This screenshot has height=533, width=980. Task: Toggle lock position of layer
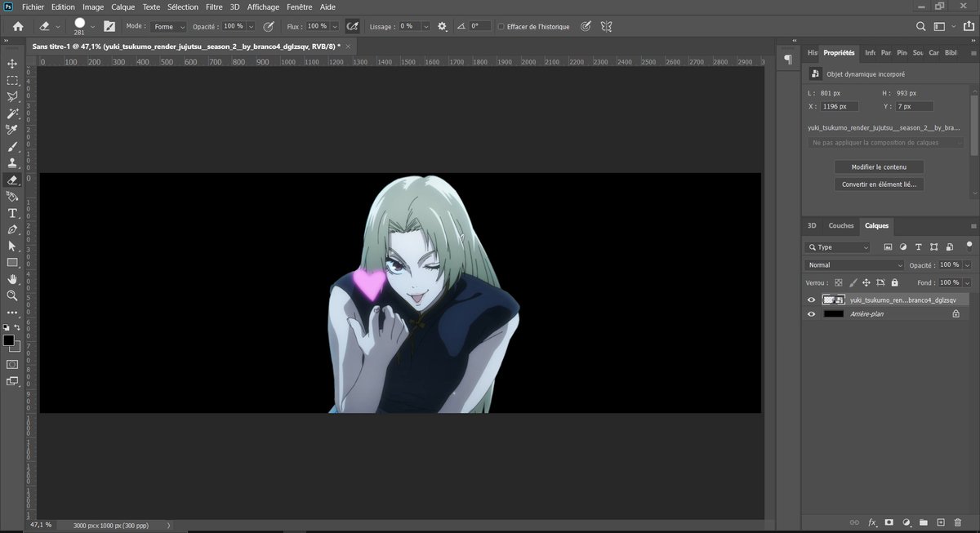pyautogui.click(x=866, y=282)
